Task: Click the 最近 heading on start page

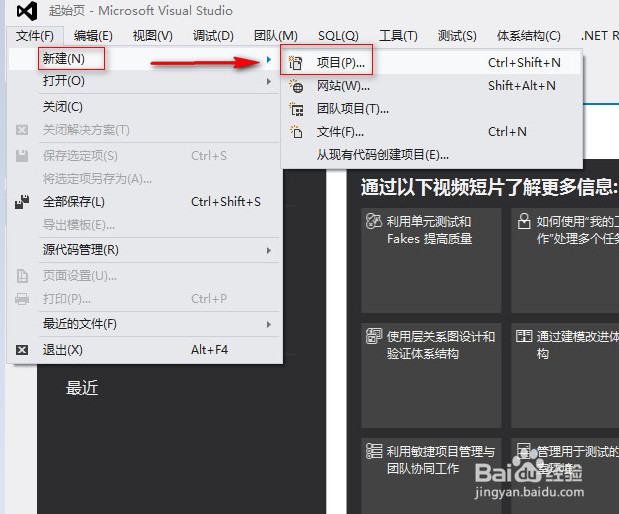Action: click(82, 388)
